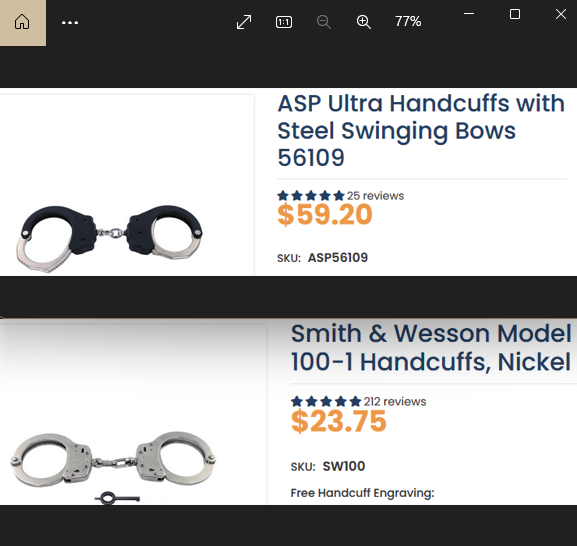Click the star rating above $59.20
Viewport: 577px width, 546px height.
coord(311,196)
